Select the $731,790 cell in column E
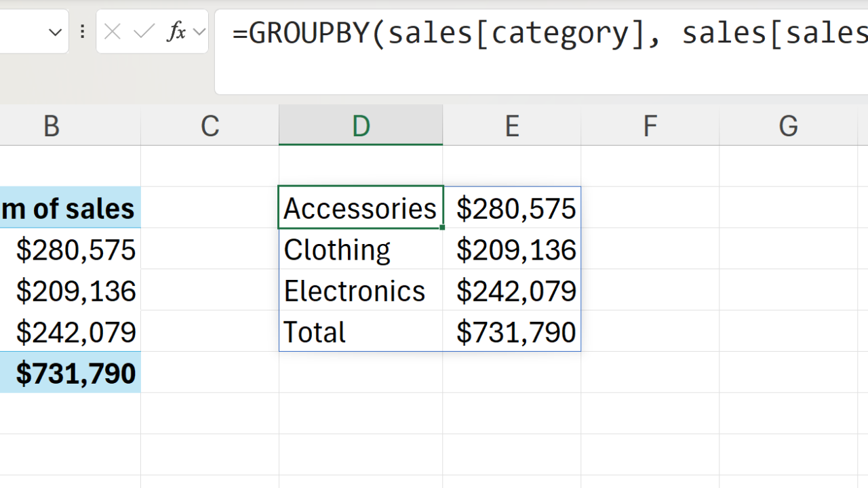Screen dimensions: 868x488 click(513, 332)
